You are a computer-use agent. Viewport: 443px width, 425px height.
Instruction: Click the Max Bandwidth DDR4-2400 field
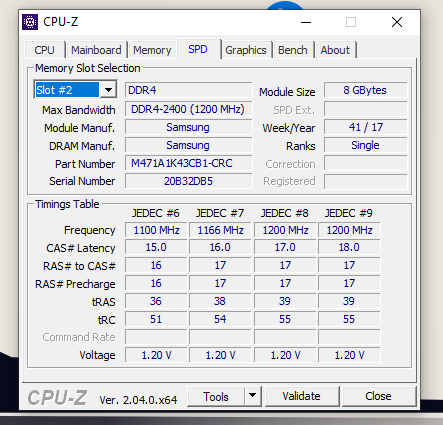(x=188, y=109)
